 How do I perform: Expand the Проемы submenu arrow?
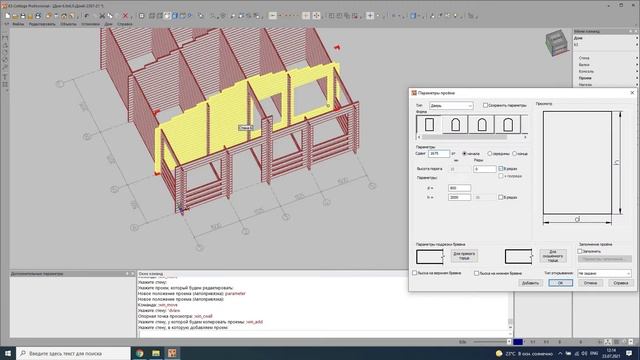click(637, 78)
